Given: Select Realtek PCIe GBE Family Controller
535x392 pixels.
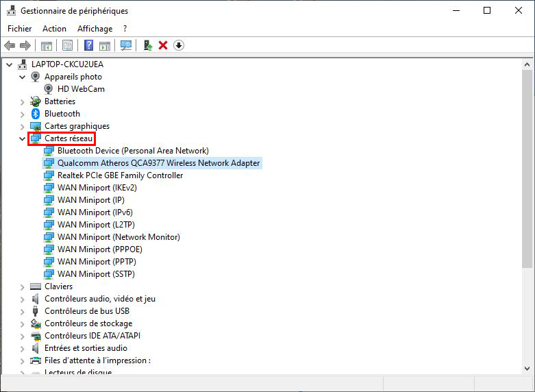Looking at the screenshot, I should point(120,175).
